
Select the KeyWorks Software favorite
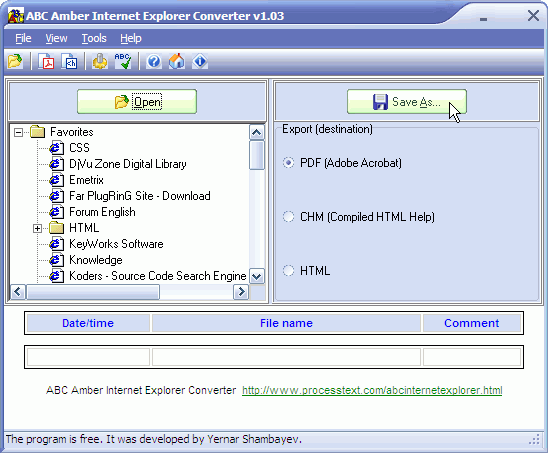point(116,244)
